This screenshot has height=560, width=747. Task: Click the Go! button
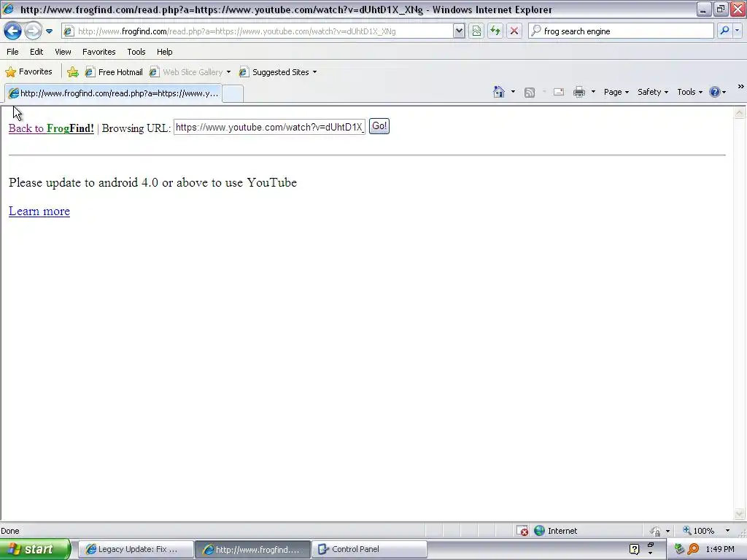[379, 126]
